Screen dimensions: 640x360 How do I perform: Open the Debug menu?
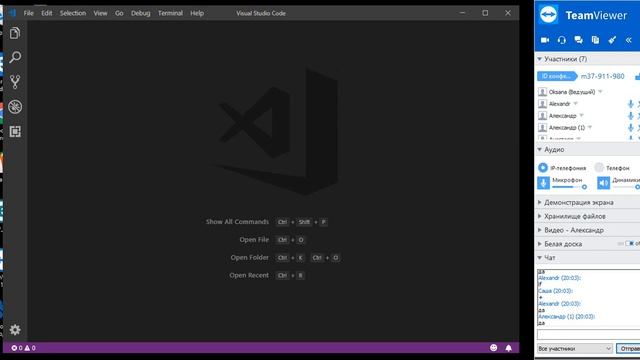click(x=140, y=13)
